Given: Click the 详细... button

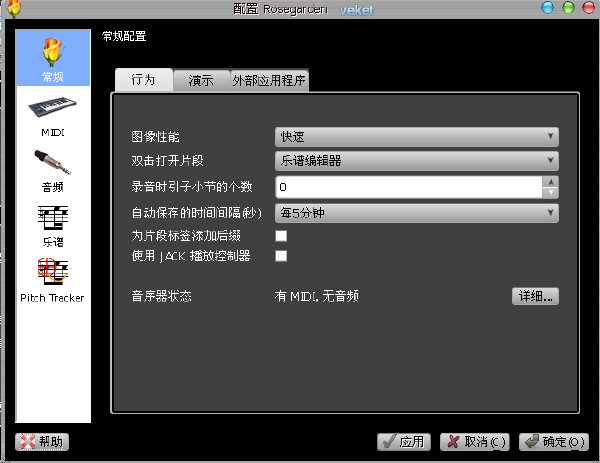Looking at the screenshot, I should (x=535, y=296).
